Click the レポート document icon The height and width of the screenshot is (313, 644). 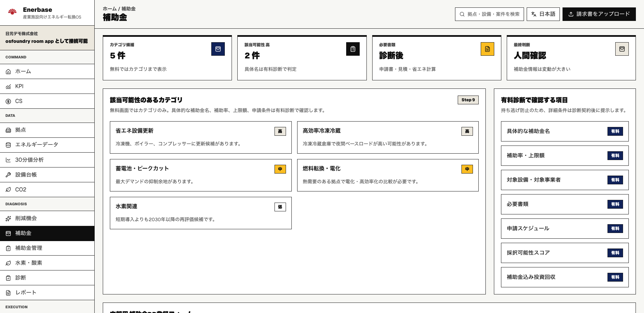click(x=8, y=293)
